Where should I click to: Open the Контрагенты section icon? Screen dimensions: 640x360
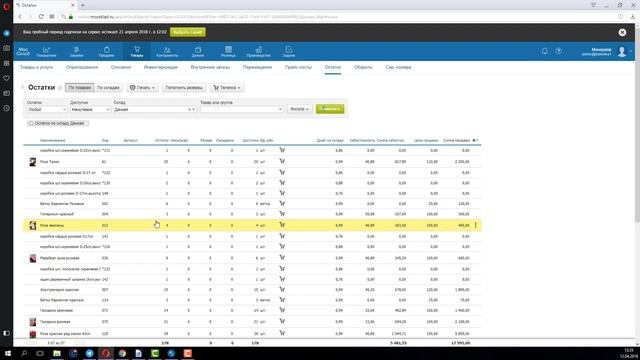pos(167,51)
